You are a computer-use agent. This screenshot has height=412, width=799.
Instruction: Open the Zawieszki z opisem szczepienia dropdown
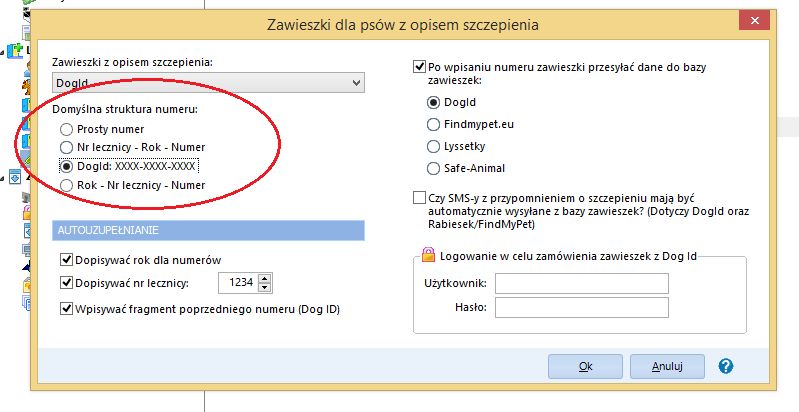[208, 83]
